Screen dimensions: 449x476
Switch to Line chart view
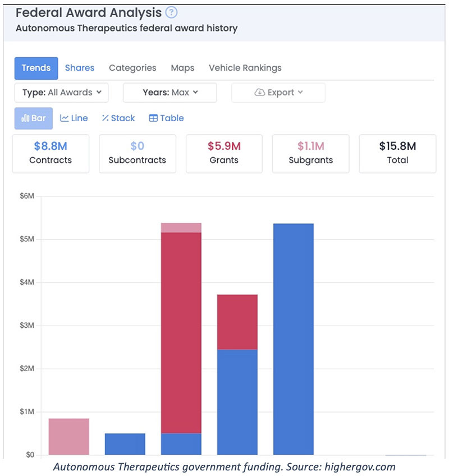[74, 118]
